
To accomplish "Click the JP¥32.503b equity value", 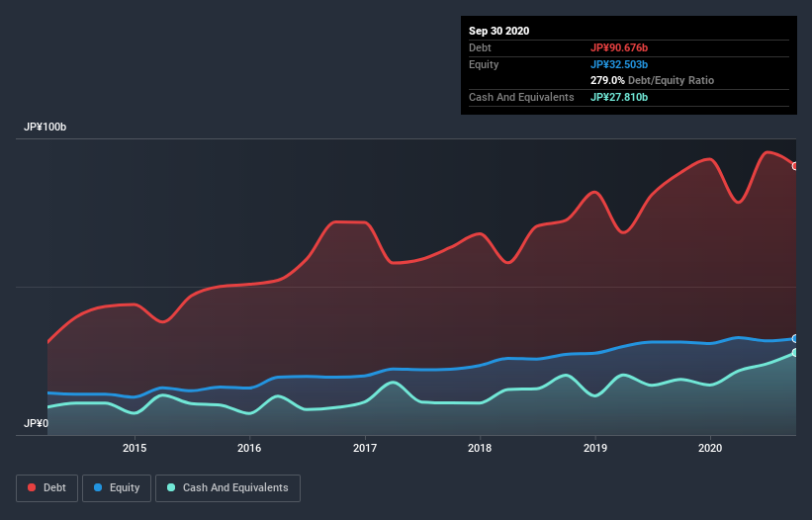I will (619, 64).
